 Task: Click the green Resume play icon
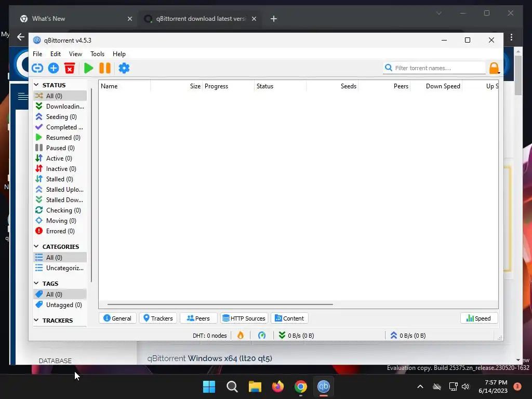point(88,68)
